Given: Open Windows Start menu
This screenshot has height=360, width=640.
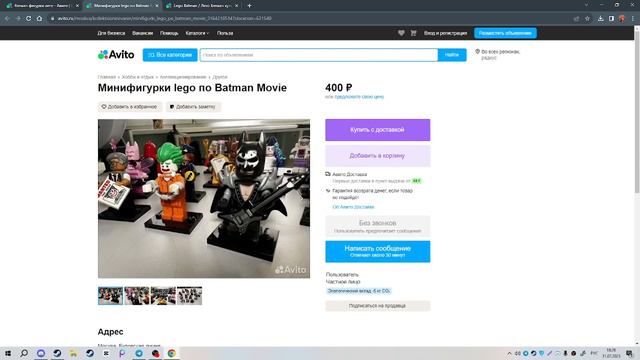Looking at the screenshot, I should 8,353.
